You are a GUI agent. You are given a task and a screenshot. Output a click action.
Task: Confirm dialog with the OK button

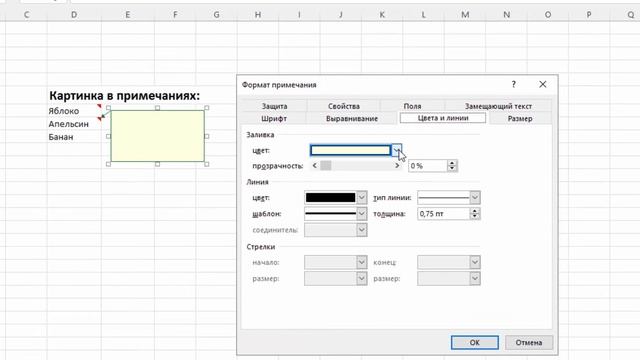click(475, 342)
